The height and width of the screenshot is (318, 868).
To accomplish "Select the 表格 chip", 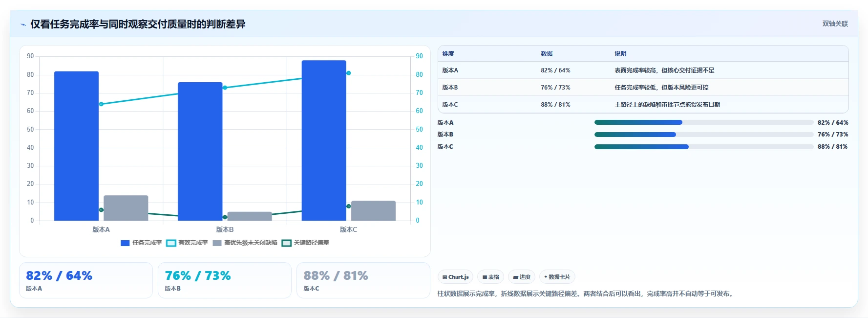I will [491, 277].
